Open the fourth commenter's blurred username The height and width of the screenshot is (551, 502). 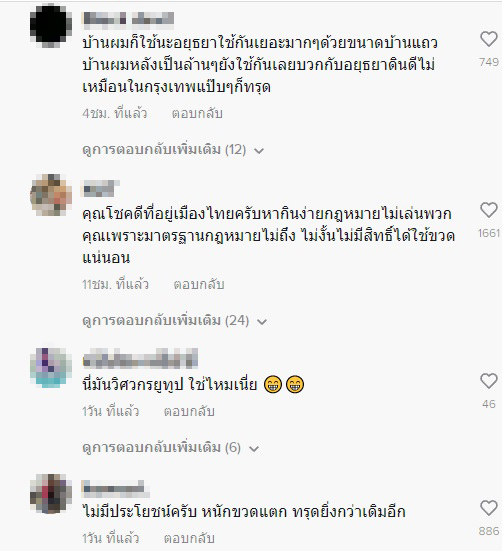click(116, 488)
